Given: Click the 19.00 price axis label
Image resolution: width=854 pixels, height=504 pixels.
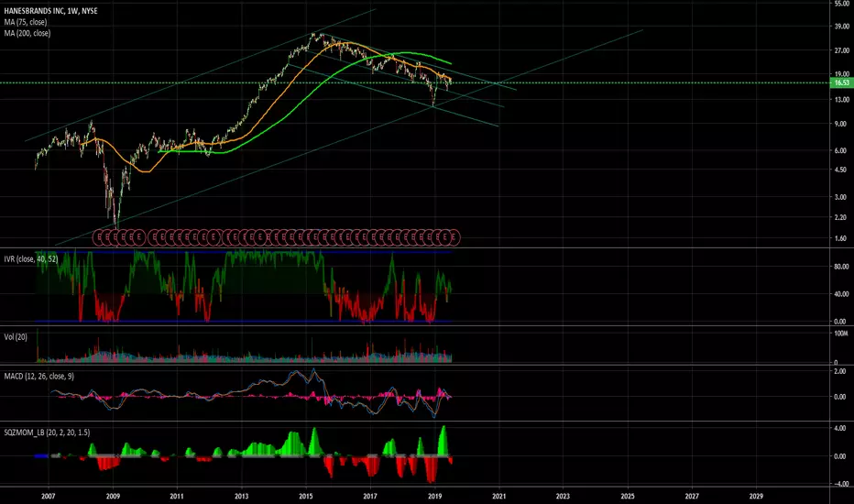Looking at the screenshot, I should pos(841,74).
